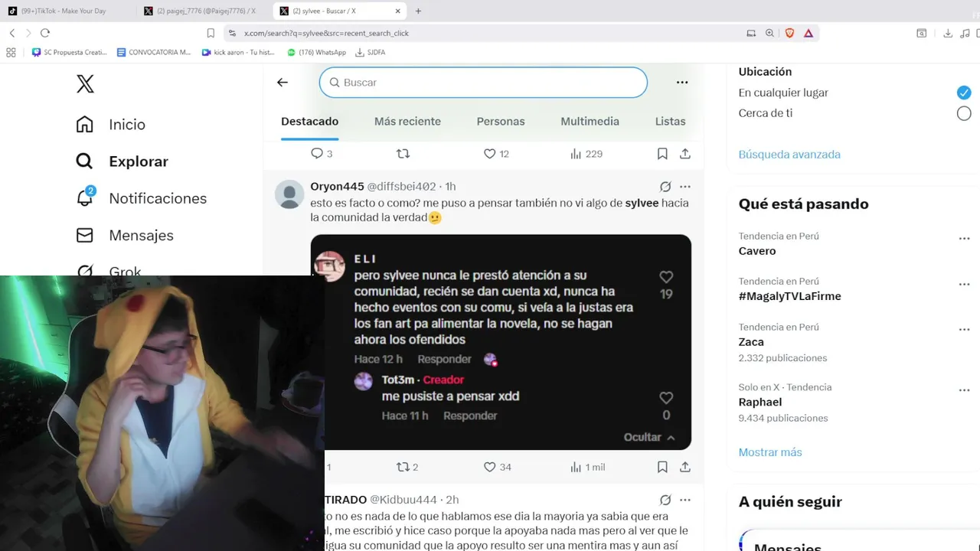980x551 pixels.
Task: Open more options for Zaca trend
Action: 965,329
